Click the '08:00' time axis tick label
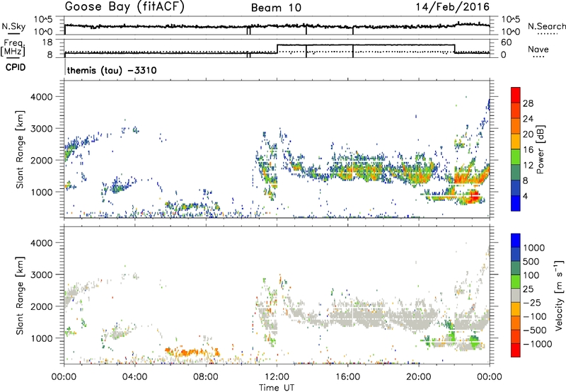 click(x=206, y=377)
